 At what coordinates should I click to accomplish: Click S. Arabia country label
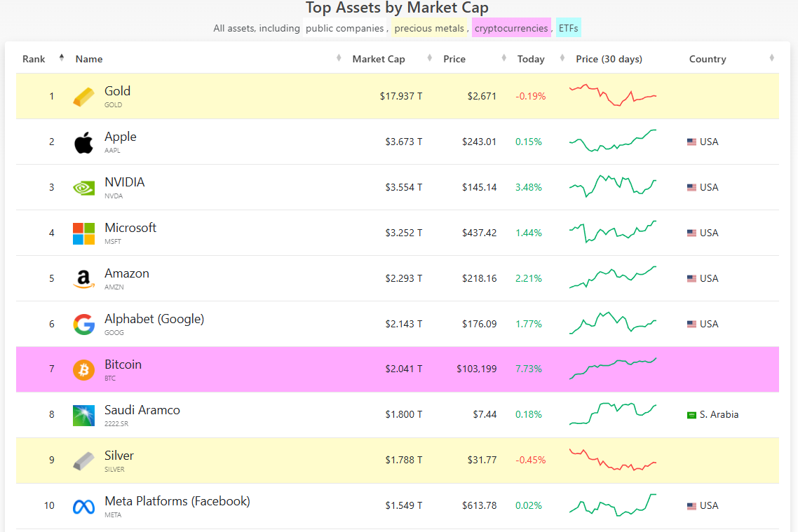(719, 414)
